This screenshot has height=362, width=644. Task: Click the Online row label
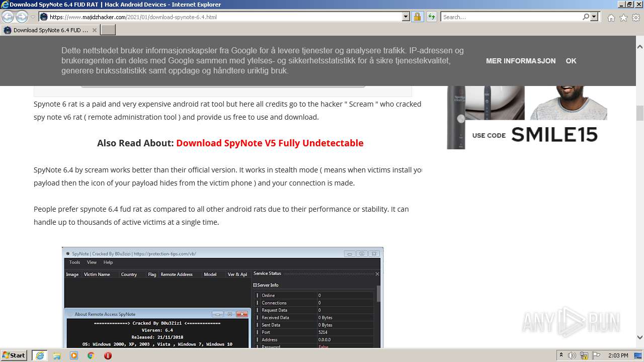[x=268, y=296]
